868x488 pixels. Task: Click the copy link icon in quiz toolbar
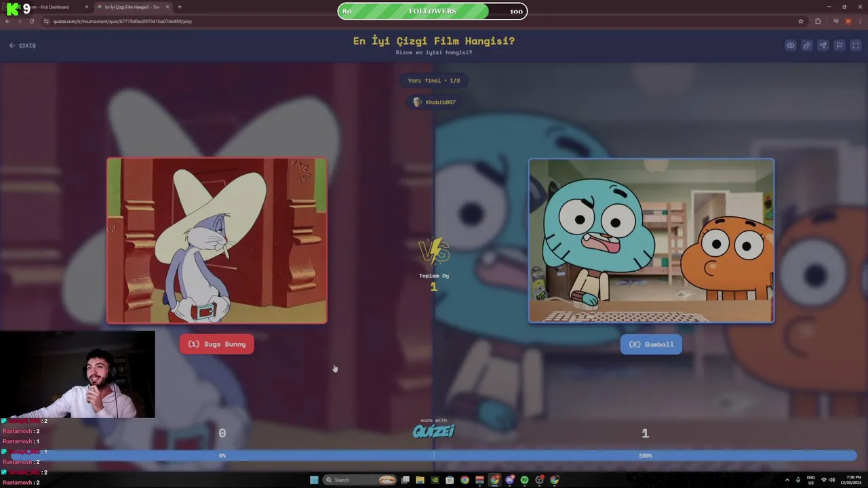807,45
